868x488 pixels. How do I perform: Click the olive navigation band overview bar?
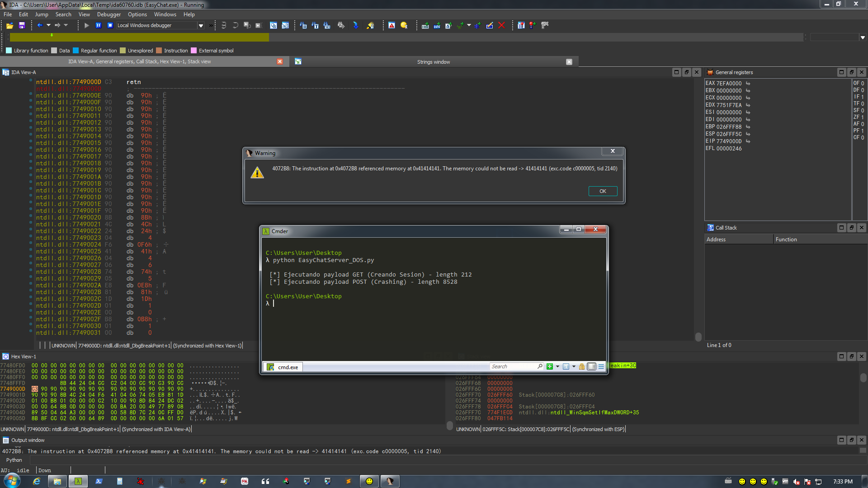click(139, 38)
